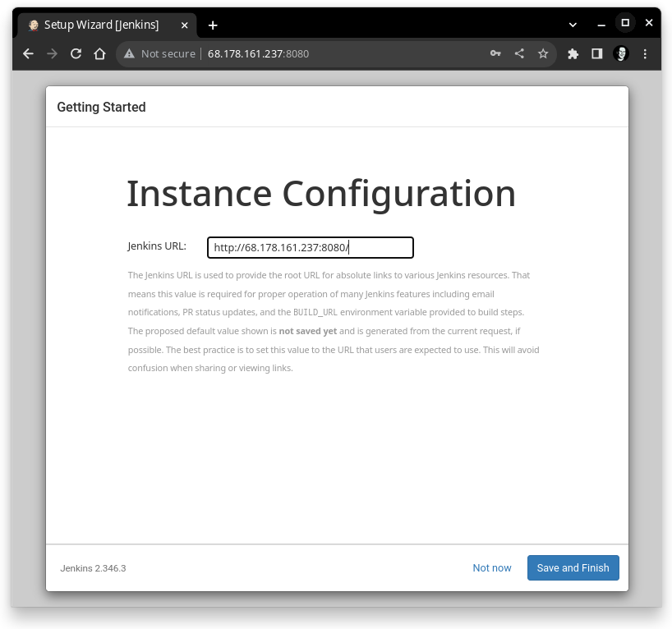Open saved passwords key icon
This screenshot has width=672, height=629.
(x=495, y=53)
